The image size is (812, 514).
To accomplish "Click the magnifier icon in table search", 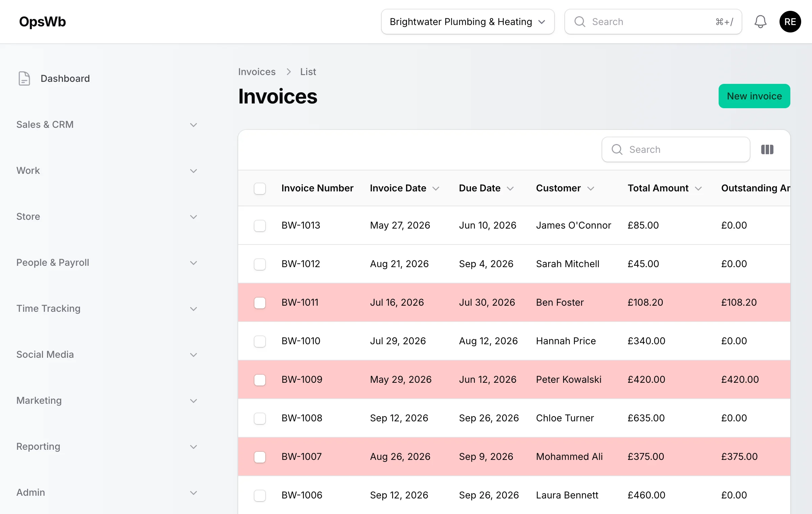I will [617, 149].
